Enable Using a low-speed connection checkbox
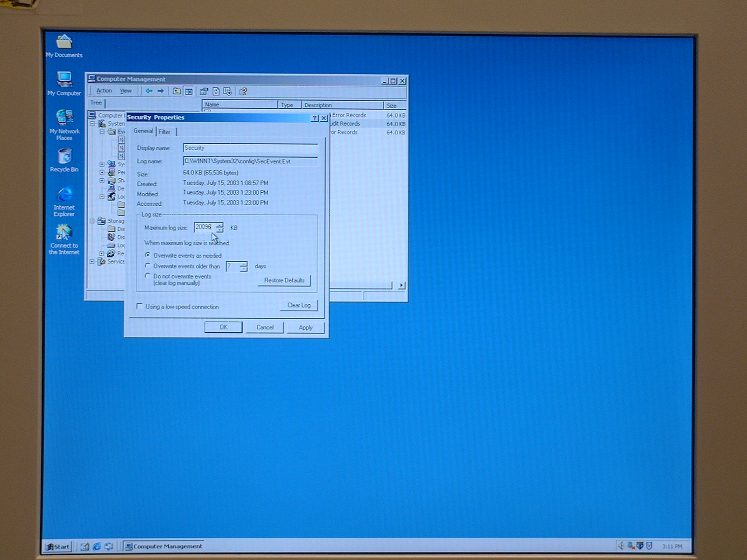This screenshot has width=747, height=560. [x=139, y=306]
